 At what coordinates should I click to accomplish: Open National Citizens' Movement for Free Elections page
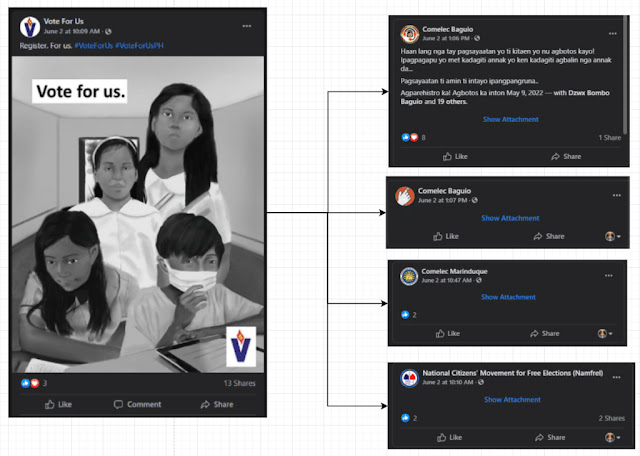[513, 373]
